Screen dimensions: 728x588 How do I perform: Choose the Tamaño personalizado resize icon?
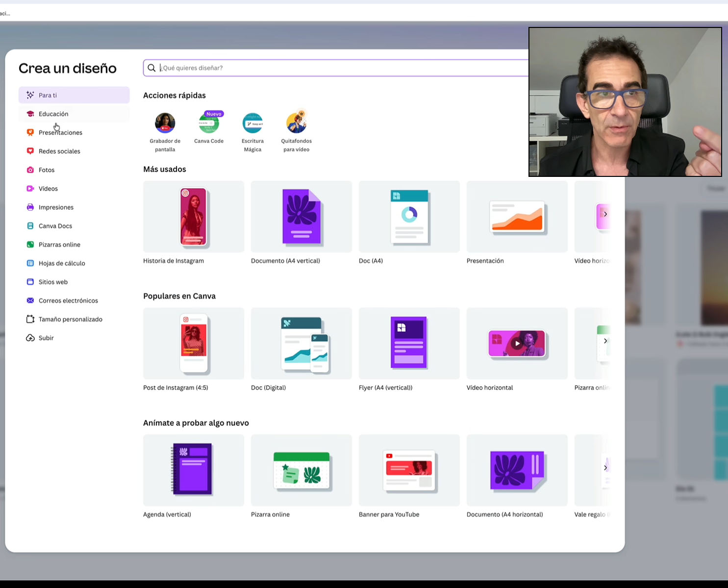[x=30, y=319]
